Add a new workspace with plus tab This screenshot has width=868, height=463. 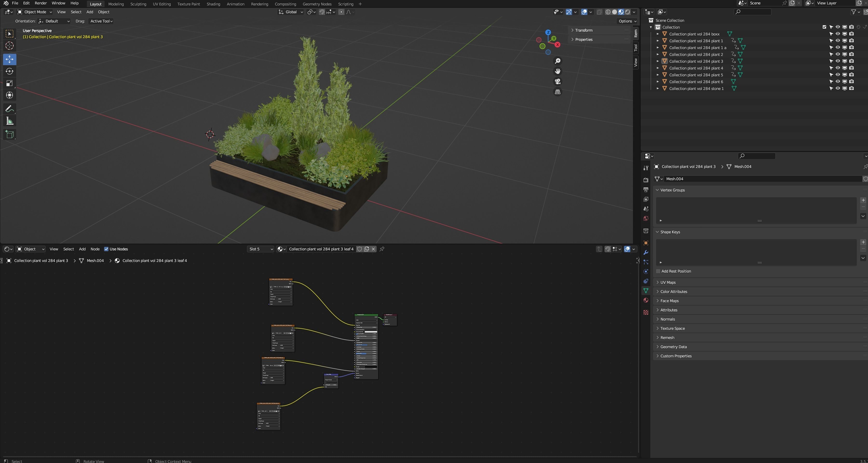pos(360,4)
